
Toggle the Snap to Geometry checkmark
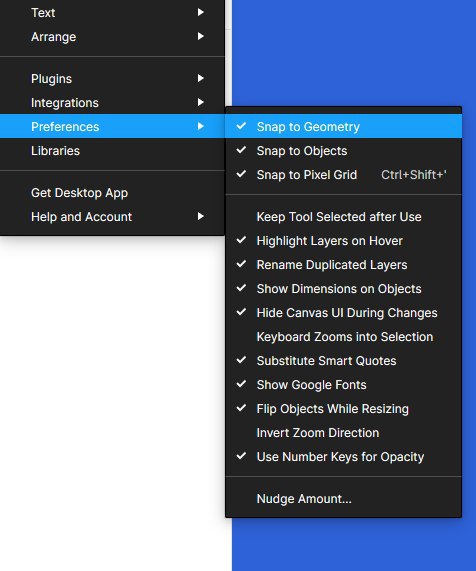pyautogui.click(x=343, y=126)
